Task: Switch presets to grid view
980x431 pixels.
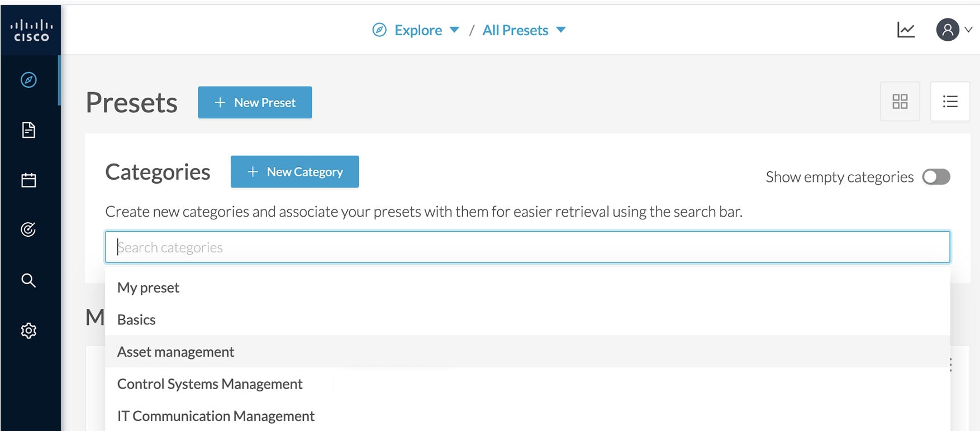Action: 900,102
